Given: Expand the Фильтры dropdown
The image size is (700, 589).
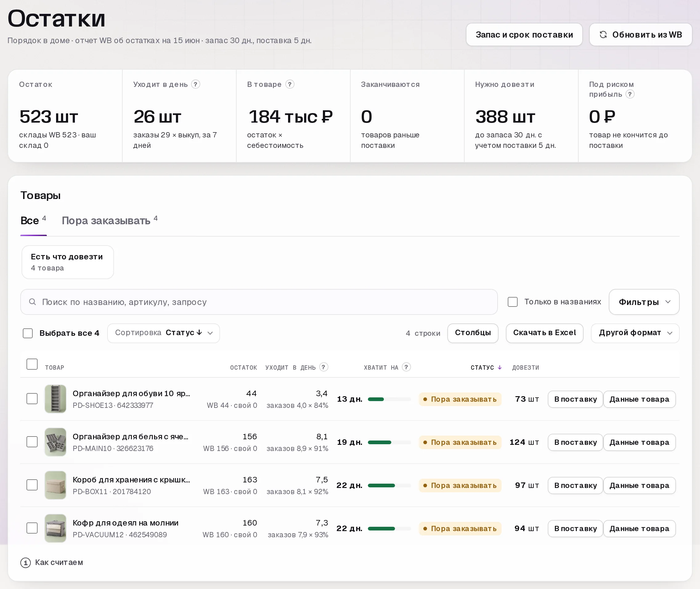Looking at the screenshot, I should click(x=644, y=302).
